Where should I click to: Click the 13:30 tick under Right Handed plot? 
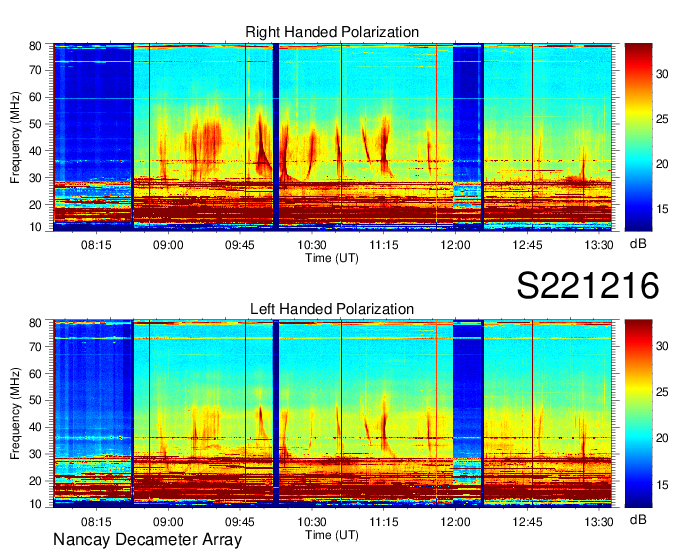click(x=599, y=245)
